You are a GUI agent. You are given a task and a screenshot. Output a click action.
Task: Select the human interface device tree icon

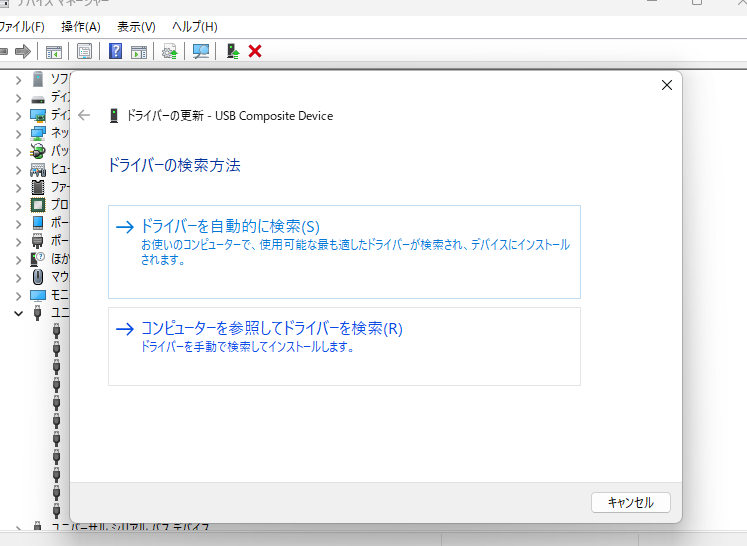tap(38, 170)
